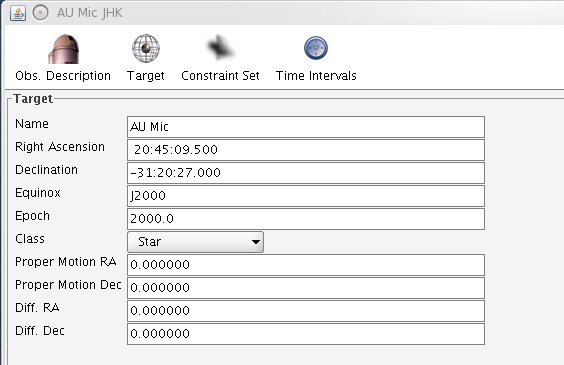Image resolution: width=564 pixels, height=365 pixels.
Task: Click the bold Target group heading
Action: [33, 99]
